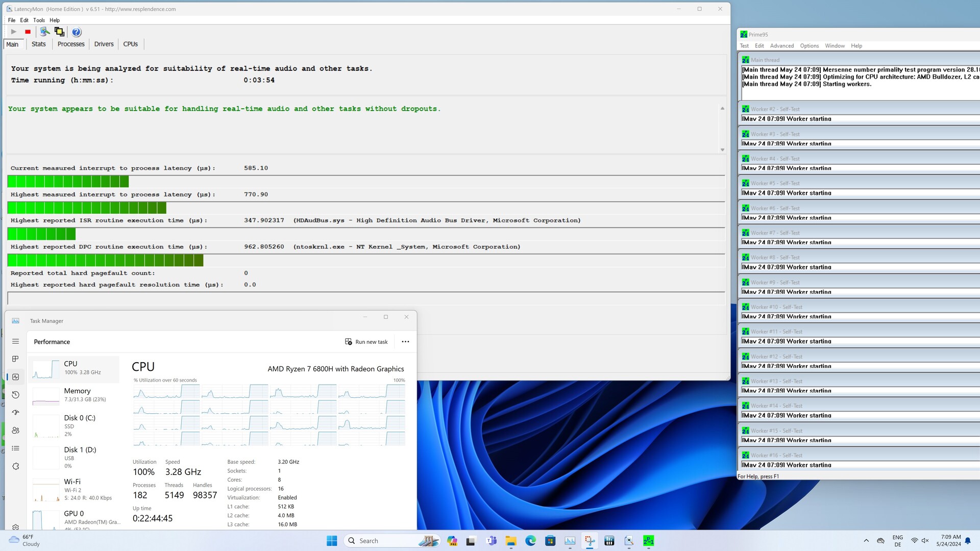Show hidden system tray icons chevron
Screen dimensions: 980x551
[x=866, y=541]
